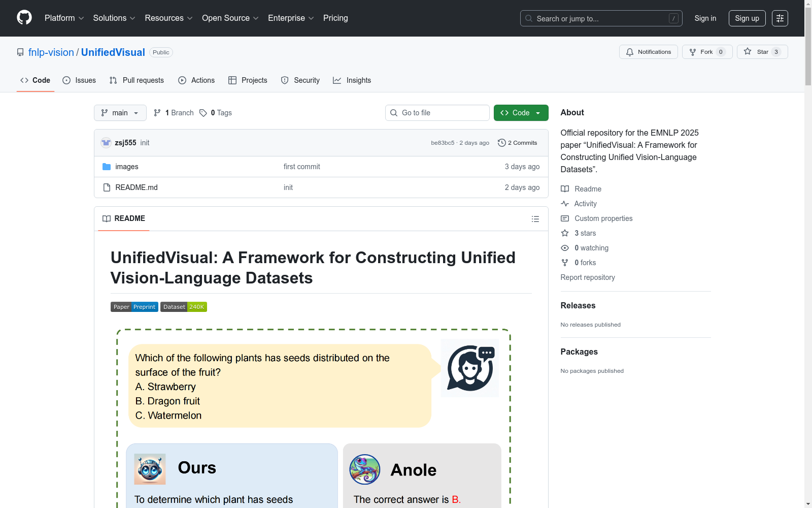Focus the Go to file input
Screen dimensions: 812x508
(x=437, y=113)
